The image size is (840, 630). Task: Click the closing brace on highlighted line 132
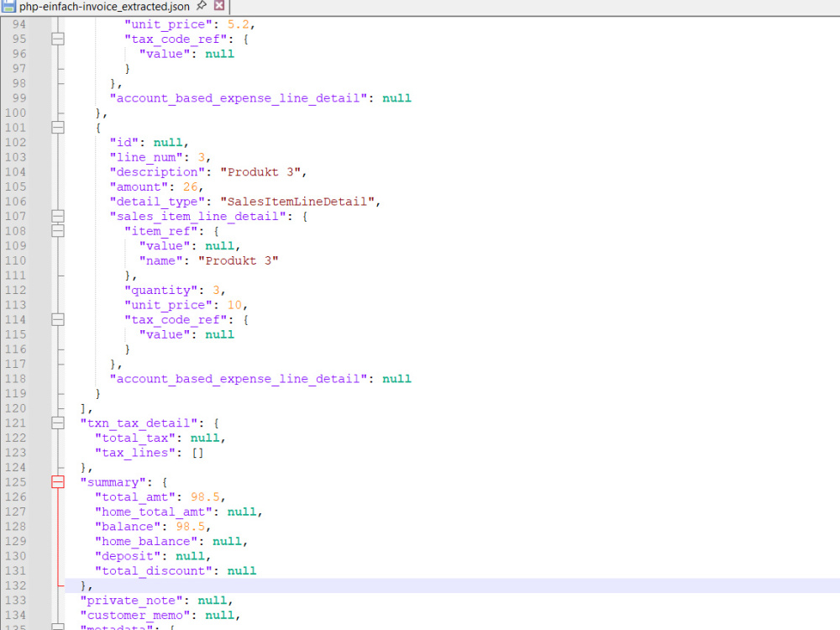(83, 585)
